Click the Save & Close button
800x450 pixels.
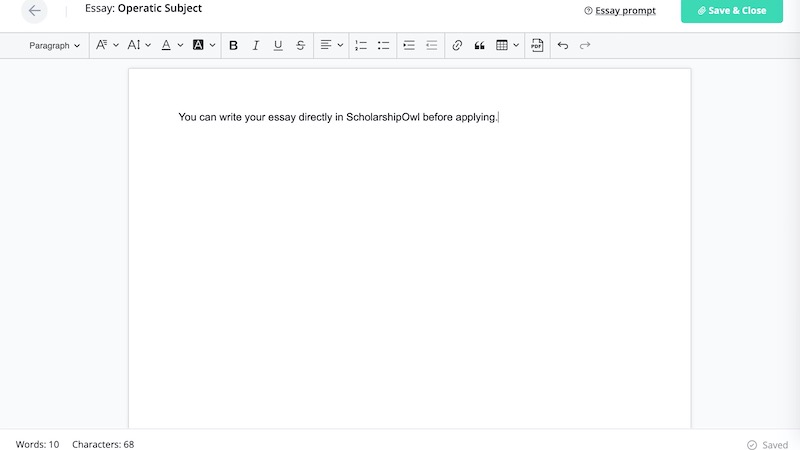[x=732, y=11]
